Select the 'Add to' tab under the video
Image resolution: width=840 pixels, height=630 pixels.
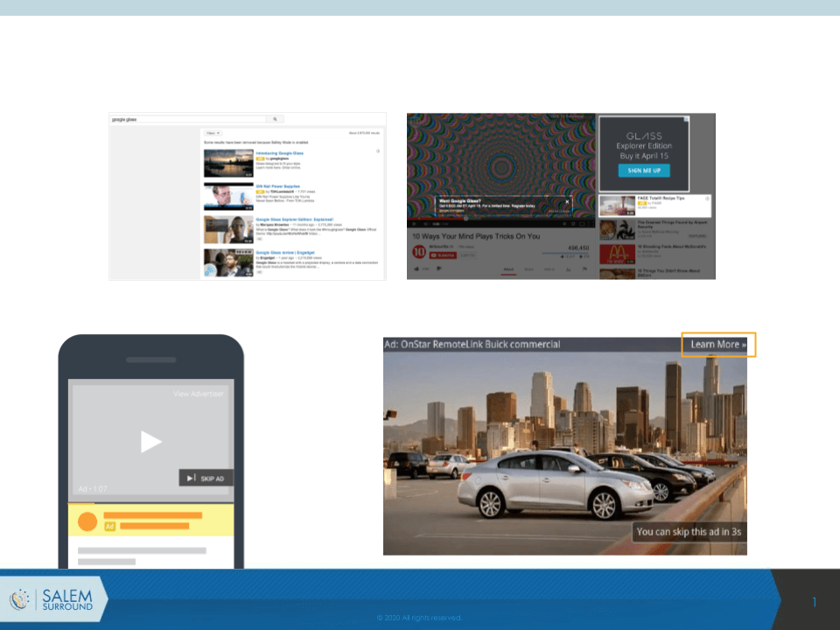click(549, 269)
